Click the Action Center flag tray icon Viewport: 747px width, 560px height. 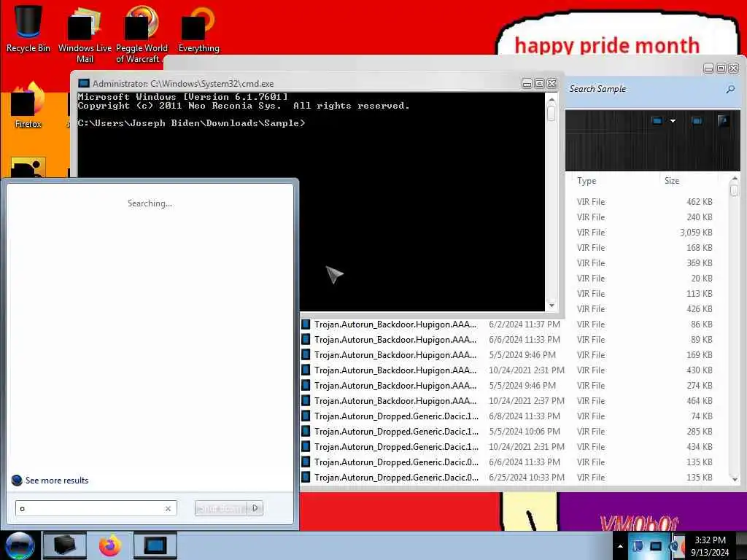click(637, 545)
